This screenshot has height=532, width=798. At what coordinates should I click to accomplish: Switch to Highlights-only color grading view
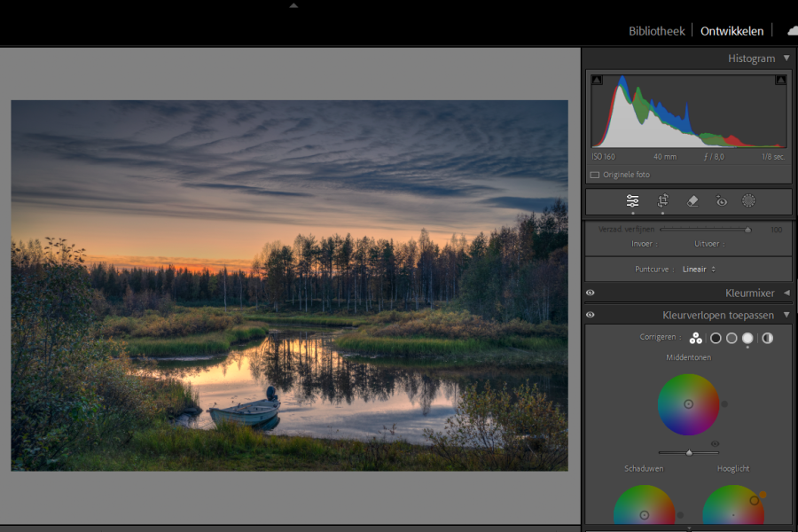click(x=747, y=338)
